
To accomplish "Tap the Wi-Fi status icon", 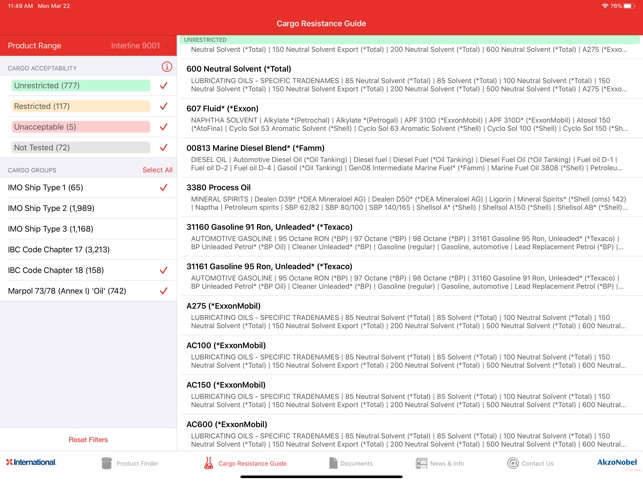I will pos(605,6).
